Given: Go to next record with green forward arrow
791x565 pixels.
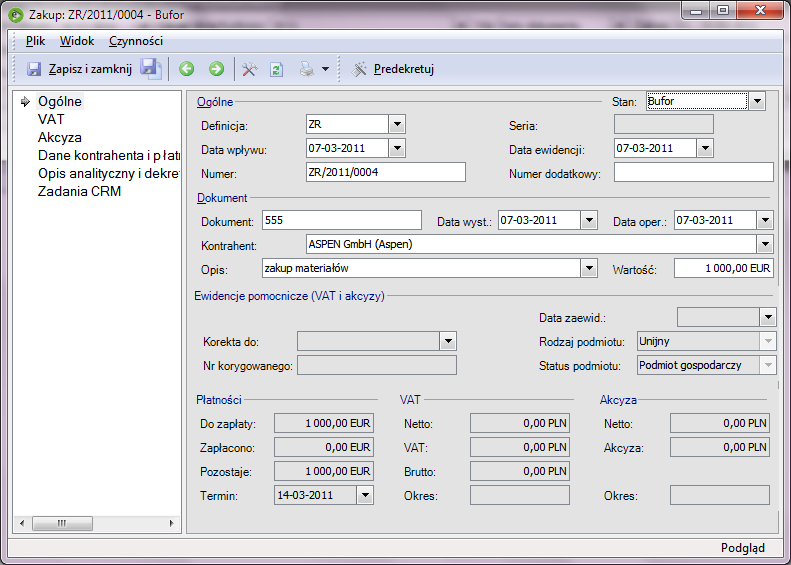Looking at the screenshot, I should coord(216,69).
